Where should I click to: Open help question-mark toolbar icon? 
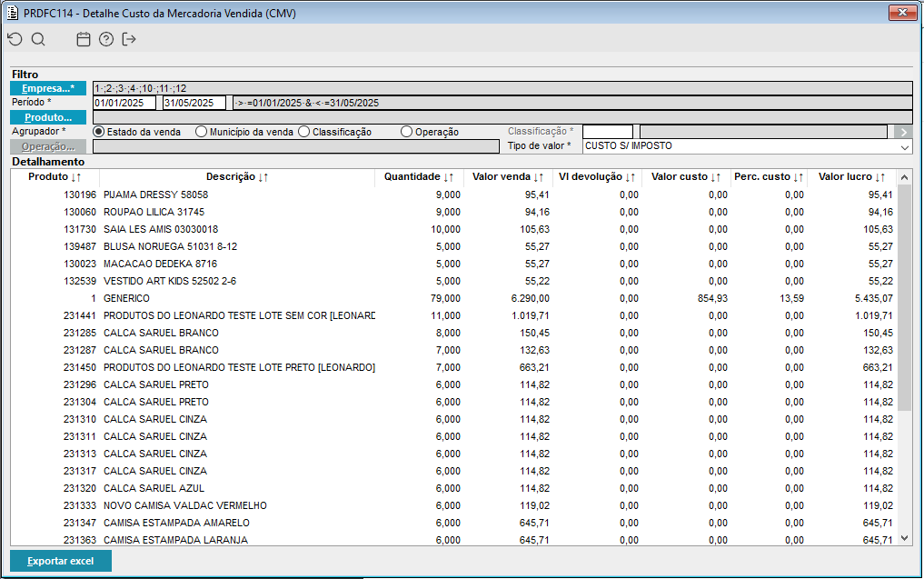pos(106,39)
